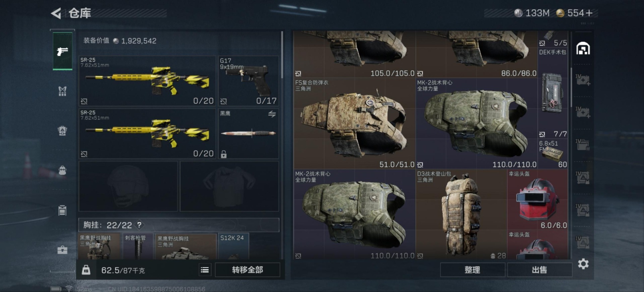Viewport: 644px width, 292px height.
Task: Open the briefcase category sidebar icon
Action: tap(62, 250)
